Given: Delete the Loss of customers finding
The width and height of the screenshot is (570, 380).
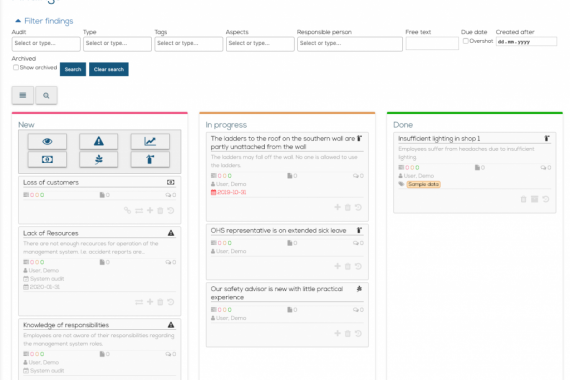Looking at the screenshot, I should pos(160,211).
